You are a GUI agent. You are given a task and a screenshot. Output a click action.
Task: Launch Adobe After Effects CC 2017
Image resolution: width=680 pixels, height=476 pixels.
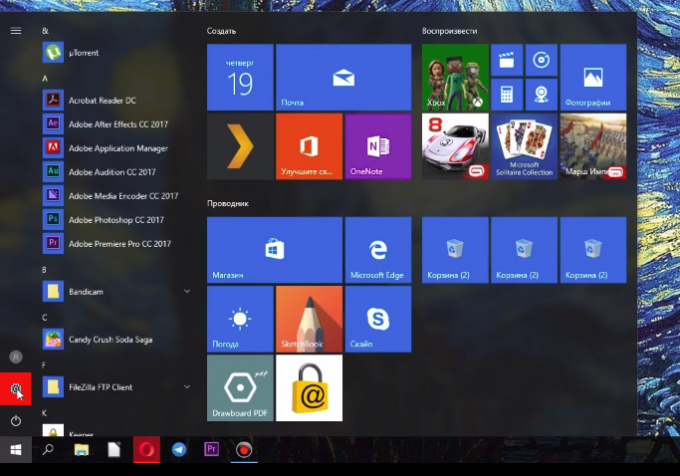116,124
